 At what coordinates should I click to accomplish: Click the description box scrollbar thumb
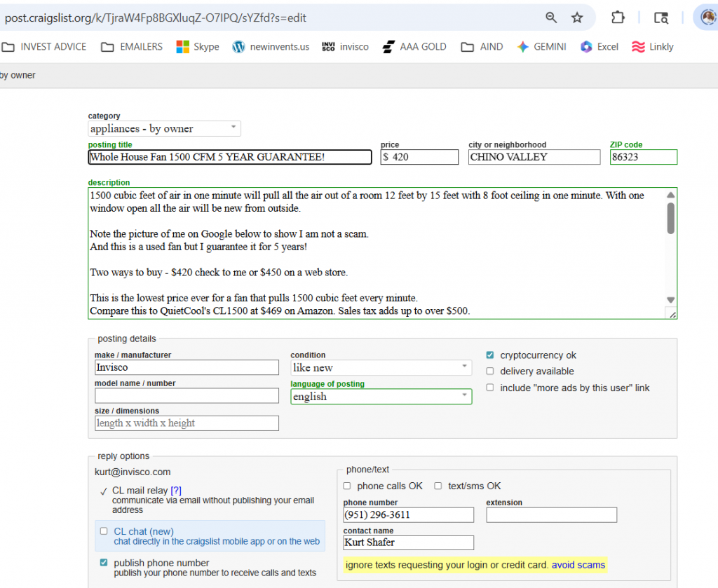coord(671,217)
